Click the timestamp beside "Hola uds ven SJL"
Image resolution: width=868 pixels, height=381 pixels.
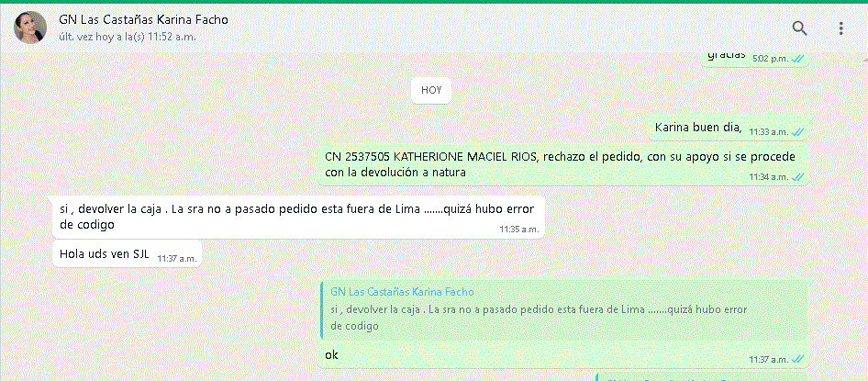pyautogui.click(x=176, y=259)
